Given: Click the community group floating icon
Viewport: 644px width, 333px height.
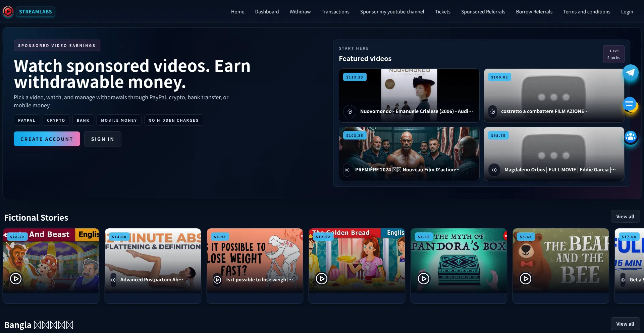Looking at the screenshot, I should 630,137.
